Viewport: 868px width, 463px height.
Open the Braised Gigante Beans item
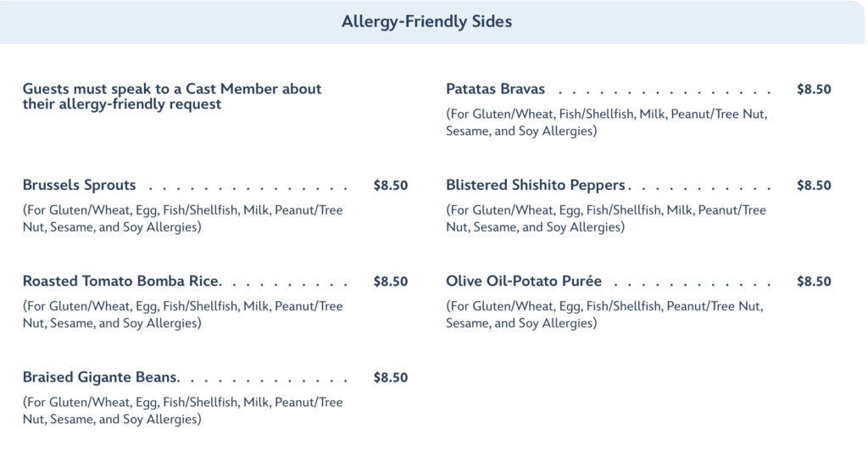pos(107,377)
